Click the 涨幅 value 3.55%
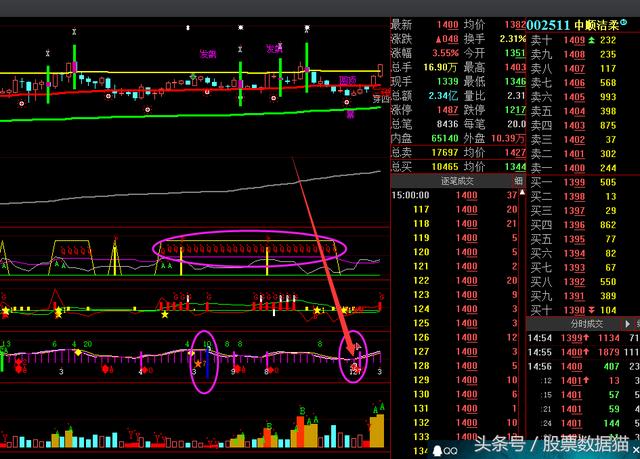Screen dimensions: 640x459 (445, 53)
